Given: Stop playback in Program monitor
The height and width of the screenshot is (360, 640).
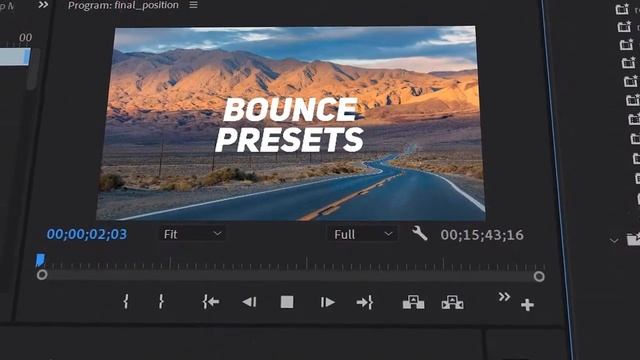Looking at the screenshot, I should 287,302.
